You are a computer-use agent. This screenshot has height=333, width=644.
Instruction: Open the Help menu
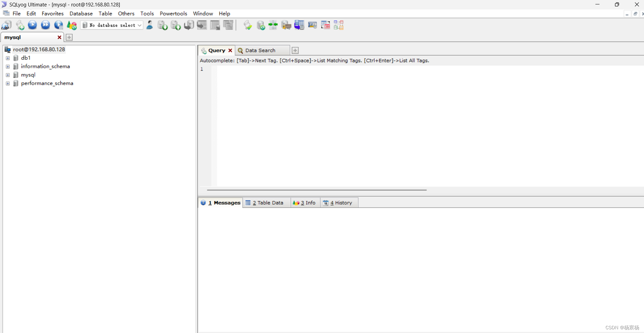tap(224, 14)
